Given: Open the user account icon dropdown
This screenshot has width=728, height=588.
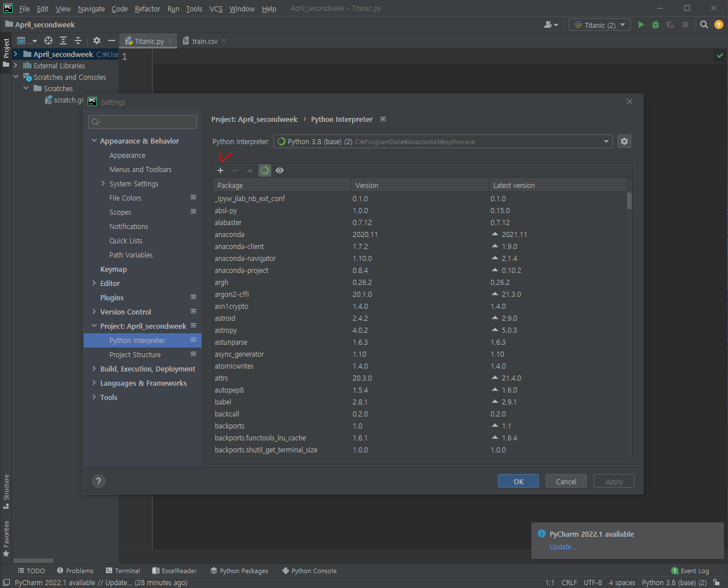Looking at the screenshot, I should coord(551,25).
